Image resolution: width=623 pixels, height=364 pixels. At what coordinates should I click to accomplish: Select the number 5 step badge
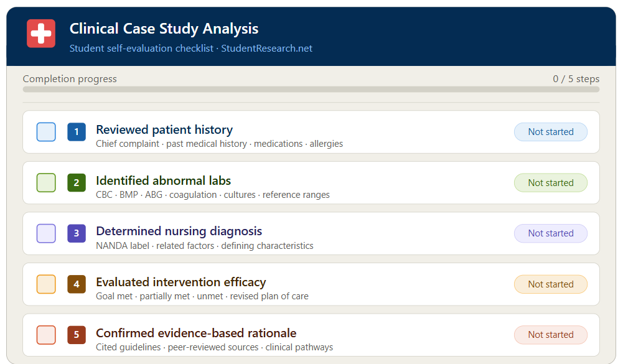coord(76,335)
